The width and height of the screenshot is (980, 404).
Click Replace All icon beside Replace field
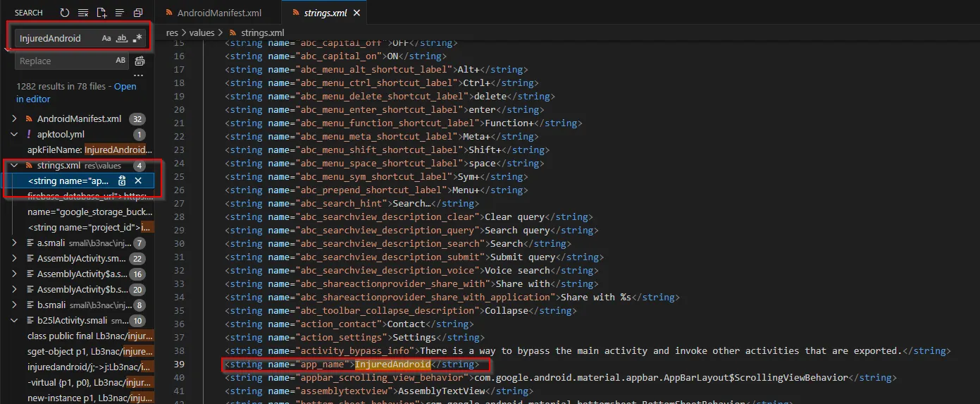(x=139, y=61)
